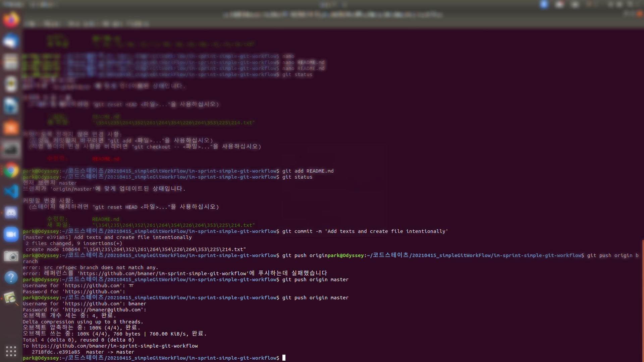The height and width of the screenshot is (362, 644).
Task: Show Applications grid at dock bottom
Action: 11,351
